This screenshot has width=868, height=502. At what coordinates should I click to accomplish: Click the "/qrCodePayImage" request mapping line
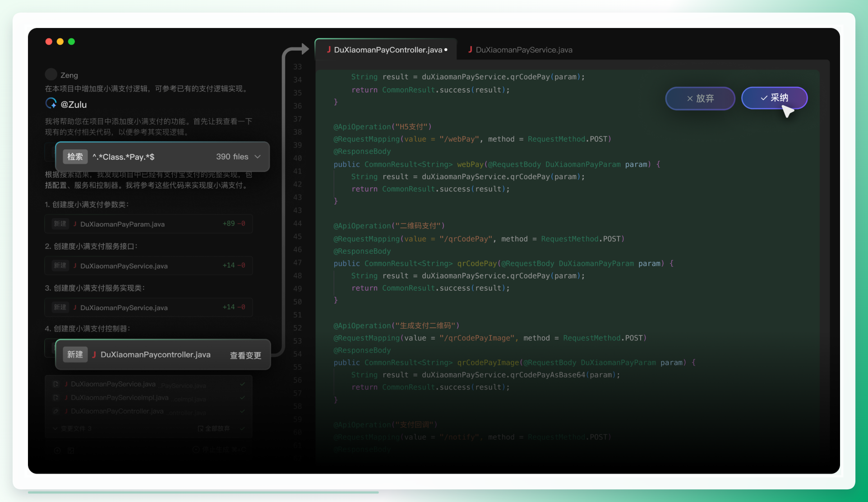tap(490, 338)
